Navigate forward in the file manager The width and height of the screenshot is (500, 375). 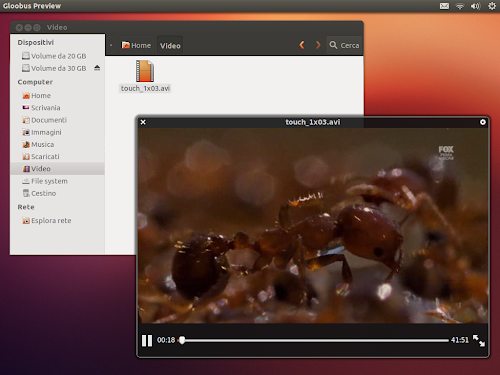pos(318,45)
